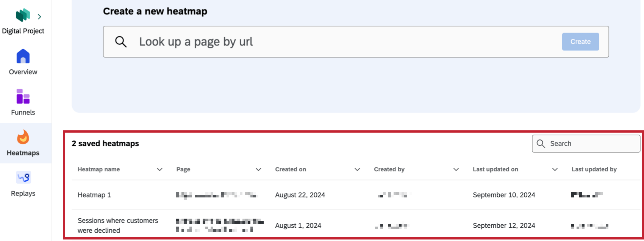Expand the project chevron beside logo
This screenshot has width=644, height=241.
[39, 17]
